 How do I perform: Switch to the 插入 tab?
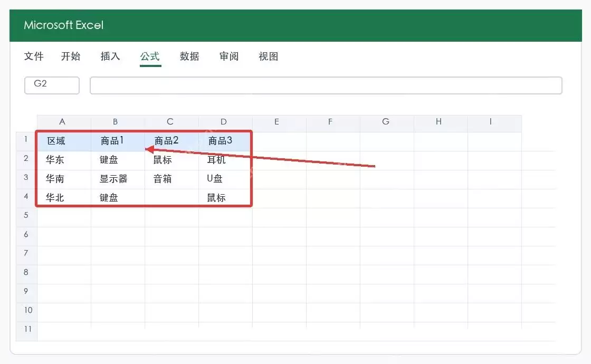coord(110,56)
